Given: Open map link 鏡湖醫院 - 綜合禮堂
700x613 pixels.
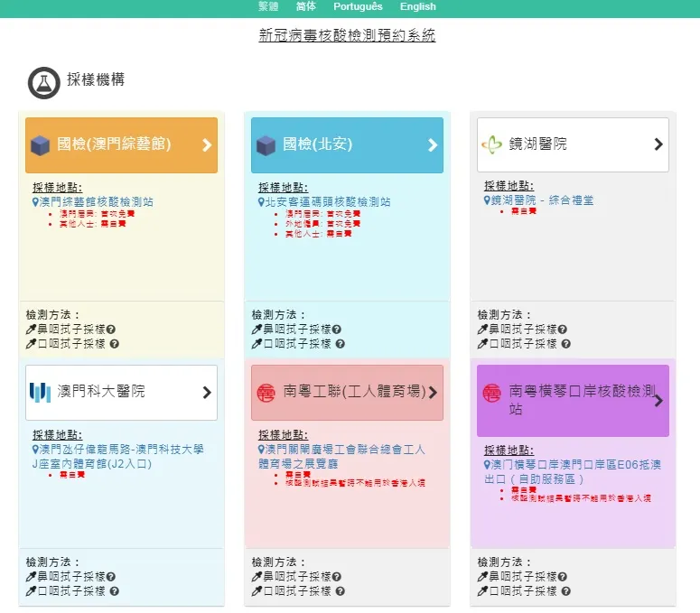Looking at the screenshot, I should point(538,200).
